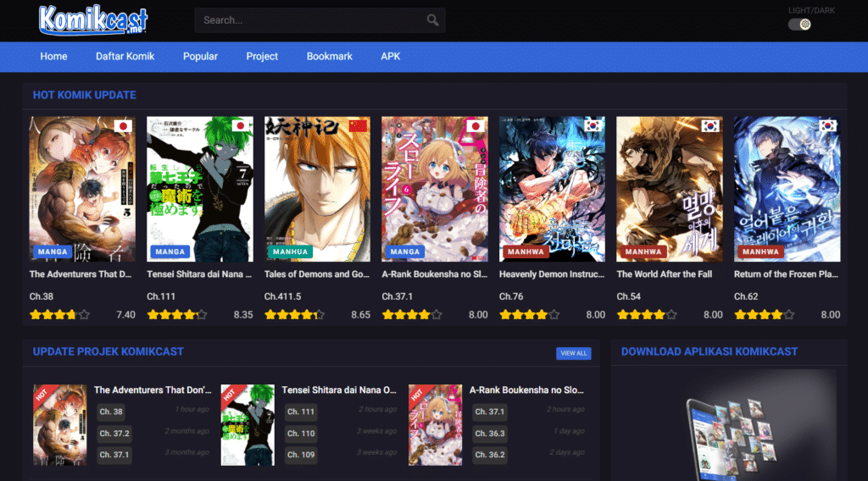868x481 pixels.
Task: Open title link The World After the Fall
Action: pyautogui.click(x=665, y=274)
